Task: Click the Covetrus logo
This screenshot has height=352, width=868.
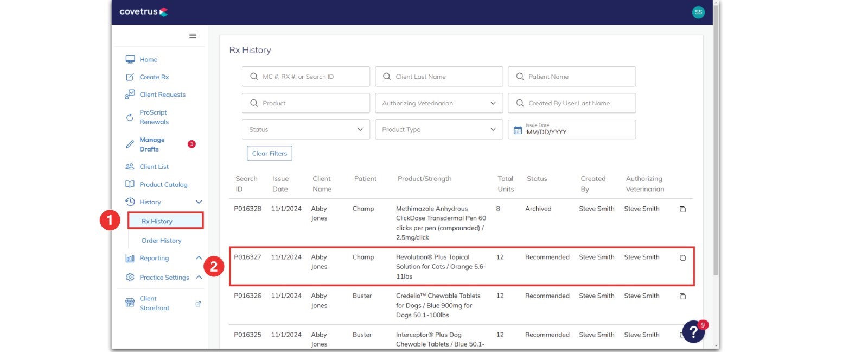Action: click(x=144, y=11)
